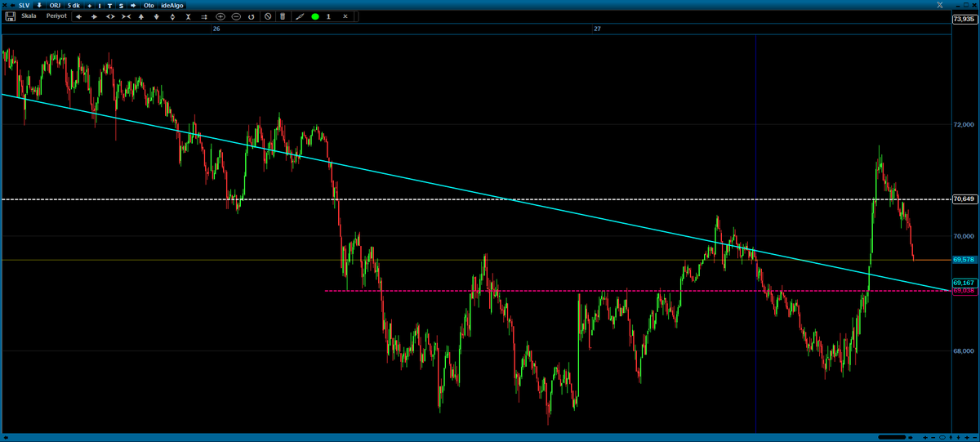The image size is (980, 442).
Task: Open the Skala menu
Action: (x=29, y=16)
